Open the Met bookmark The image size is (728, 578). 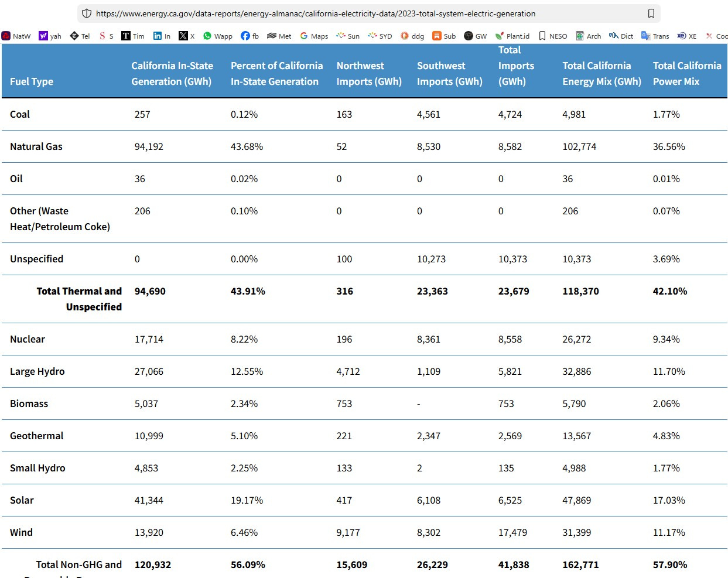pos(279,36)
